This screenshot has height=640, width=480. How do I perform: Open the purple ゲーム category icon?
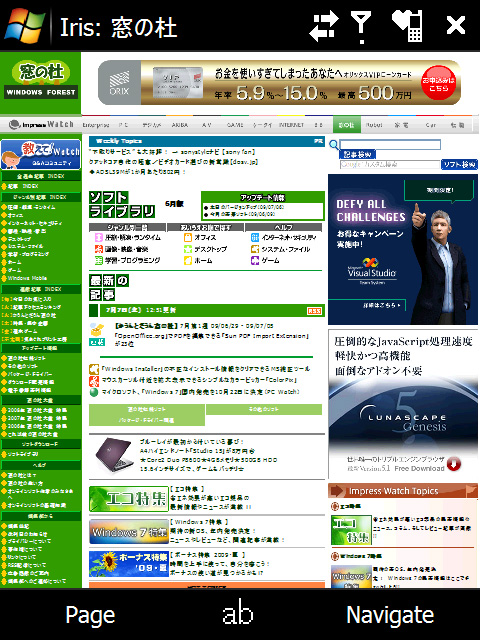255,260
